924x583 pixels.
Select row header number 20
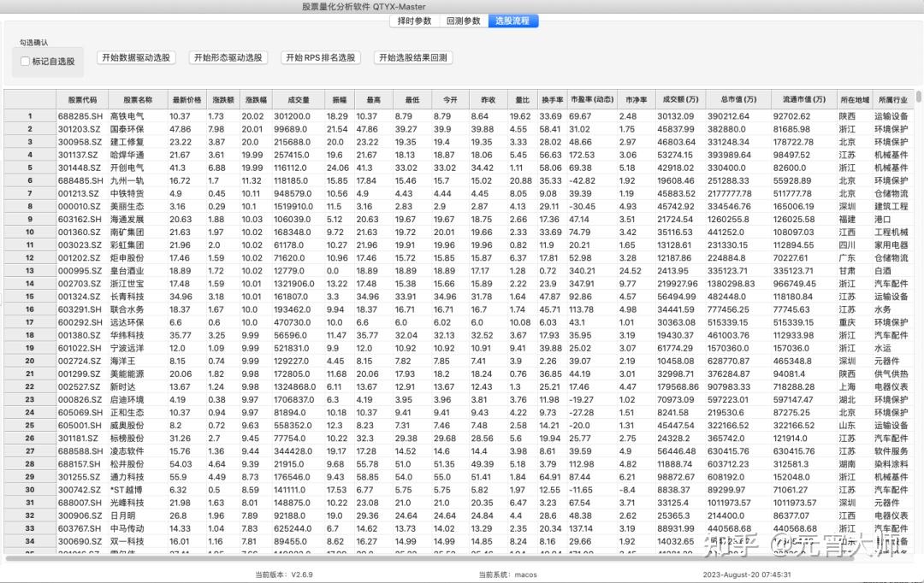[x=30, y=361]
